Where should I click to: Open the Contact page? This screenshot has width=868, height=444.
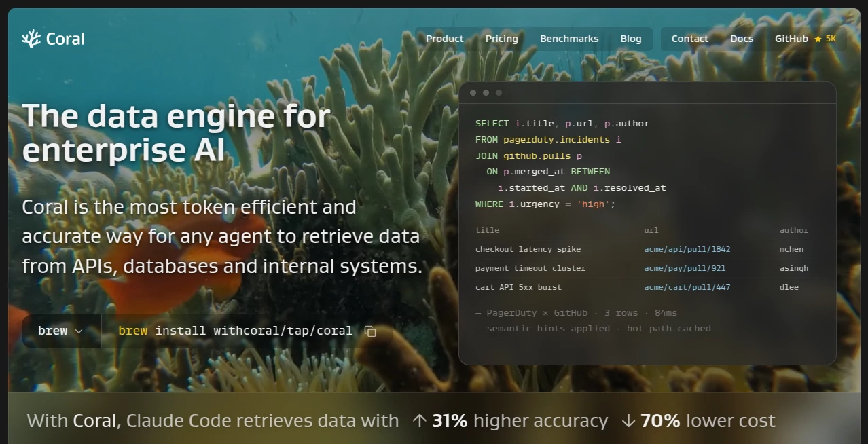(x=690, y=39)
